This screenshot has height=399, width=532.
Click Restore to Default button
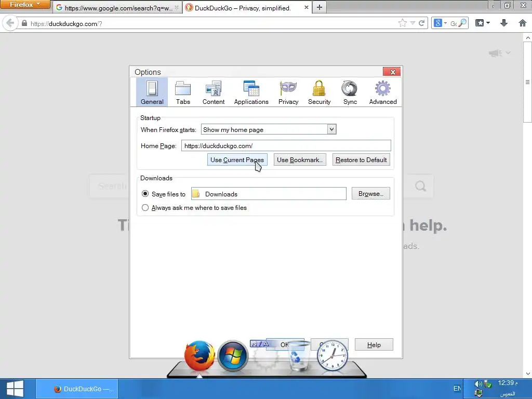point(361,160)
